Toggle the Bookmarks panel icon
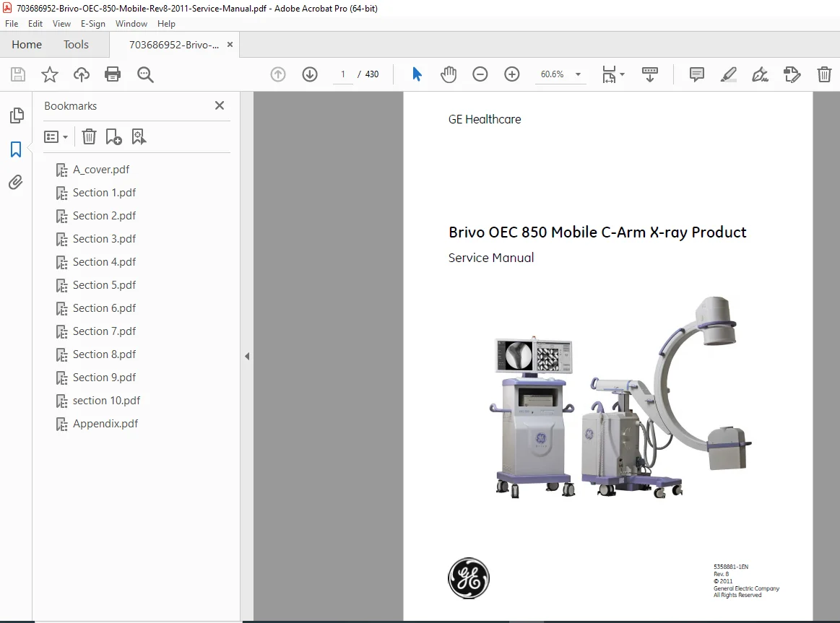The height and width of the screenshot is (623, 840). 16,149
